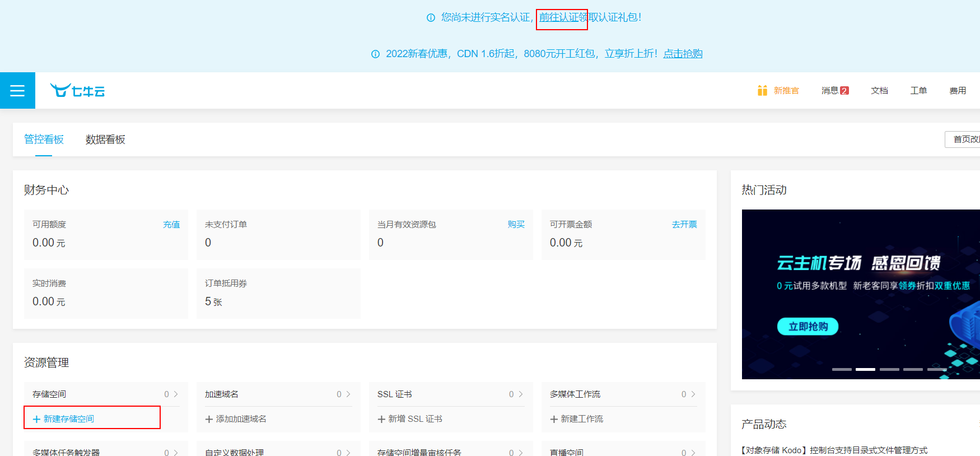The height and width of the screenshot is (456, 980).
Task: Click 新建存储空间 link
Action: pyautogui.click(x=69, y=419)
